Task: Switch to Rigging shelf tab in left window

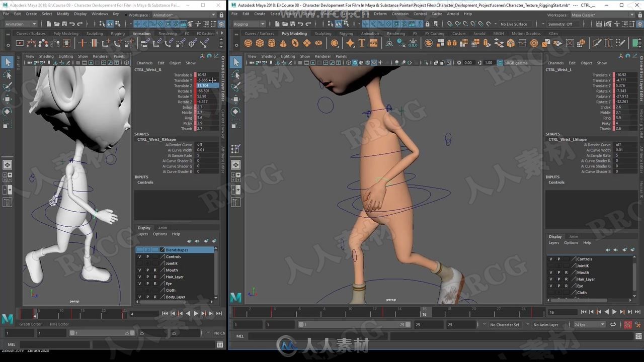Action: [x=118, y=34]
